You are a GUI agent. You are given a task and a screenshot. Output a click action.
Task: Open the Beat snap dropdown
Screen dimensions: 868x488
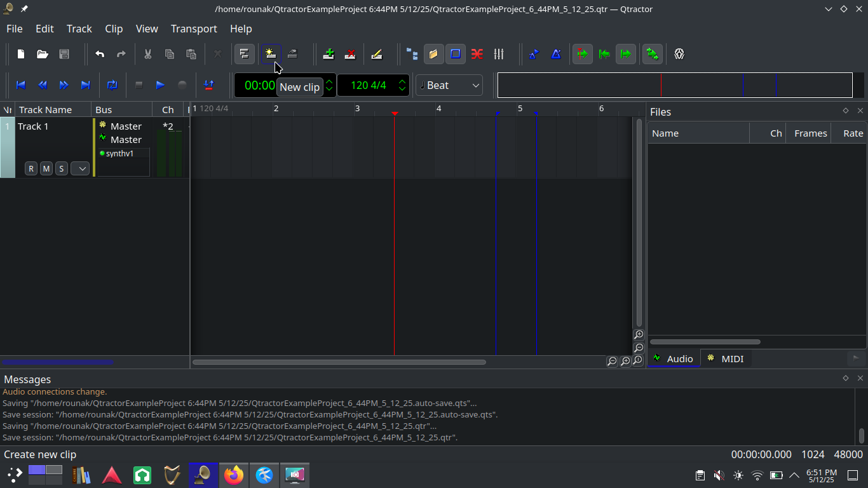(x=449, y=85)
